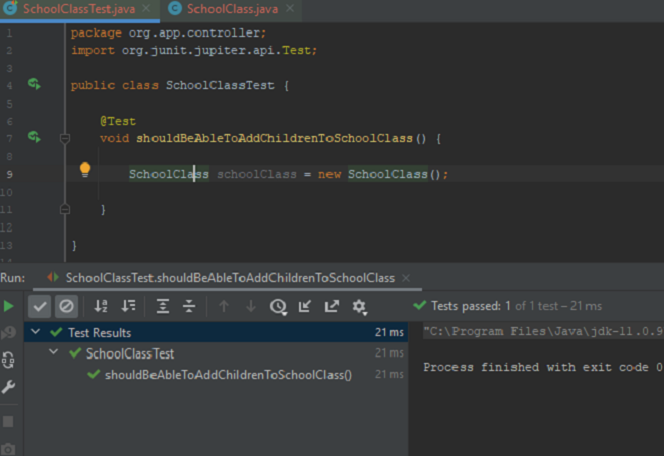Open test history clock icon
The height and width of the screenshot is (456, 664).
coord(278,306)
